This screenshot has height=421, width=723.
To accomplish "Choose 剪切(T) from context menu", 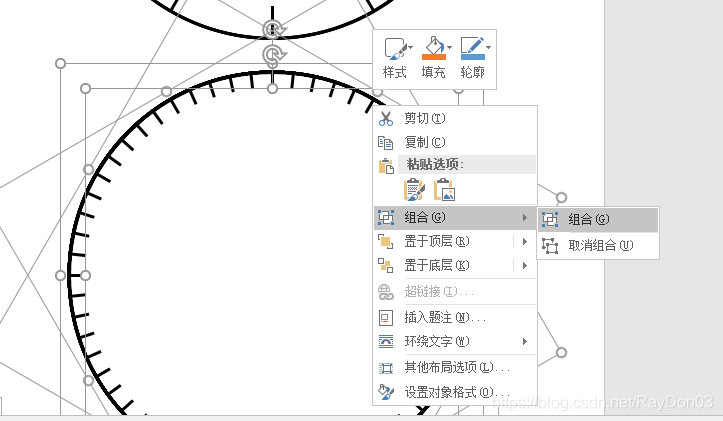I will click(x=455, y=119).
